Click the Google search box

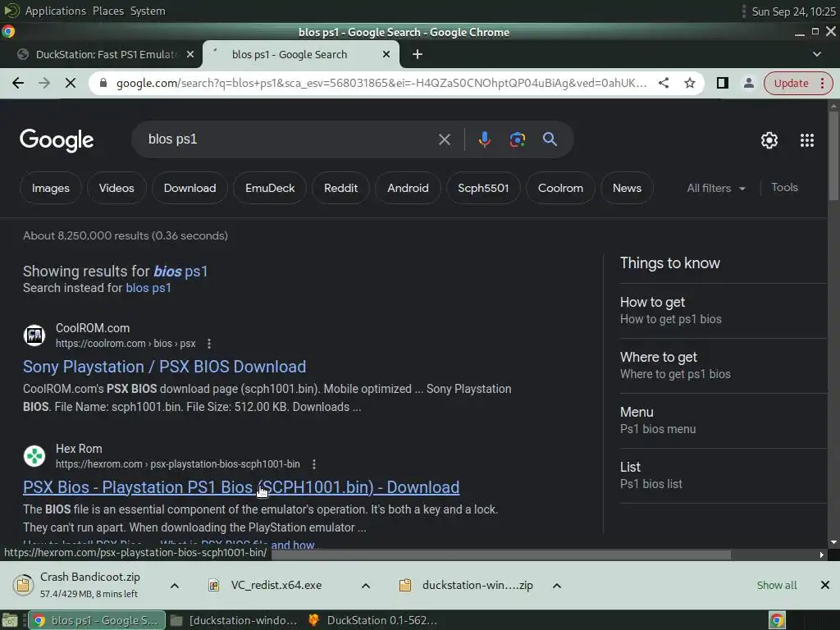pos(290,139)
